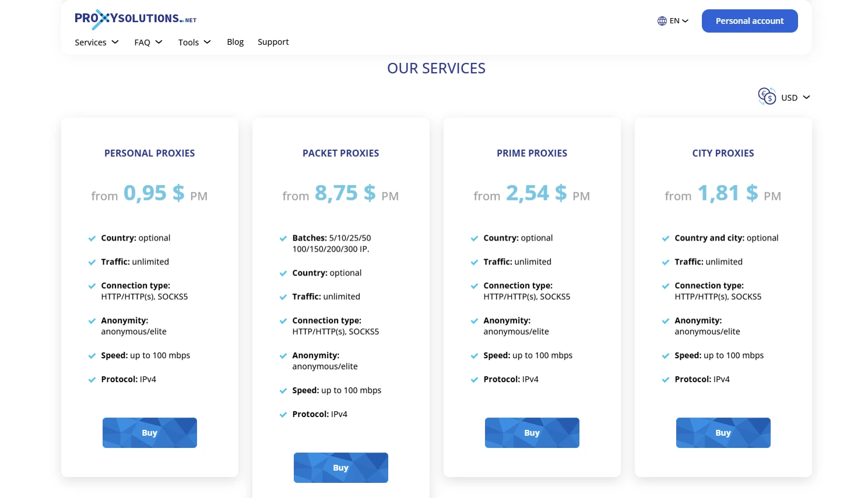
Task: Click the currency exchange coins icon
Action: 767,96
